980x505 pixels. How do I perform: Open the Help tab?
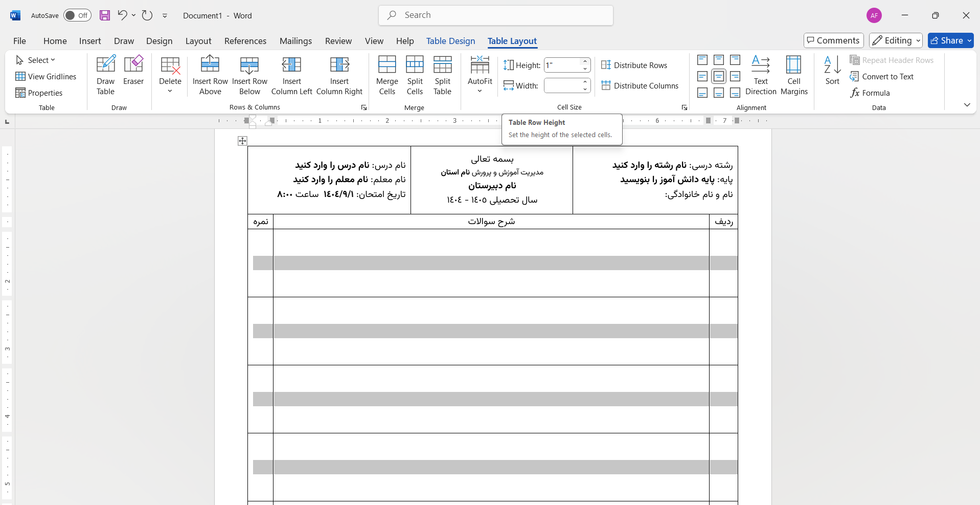[x=405, y=41]
